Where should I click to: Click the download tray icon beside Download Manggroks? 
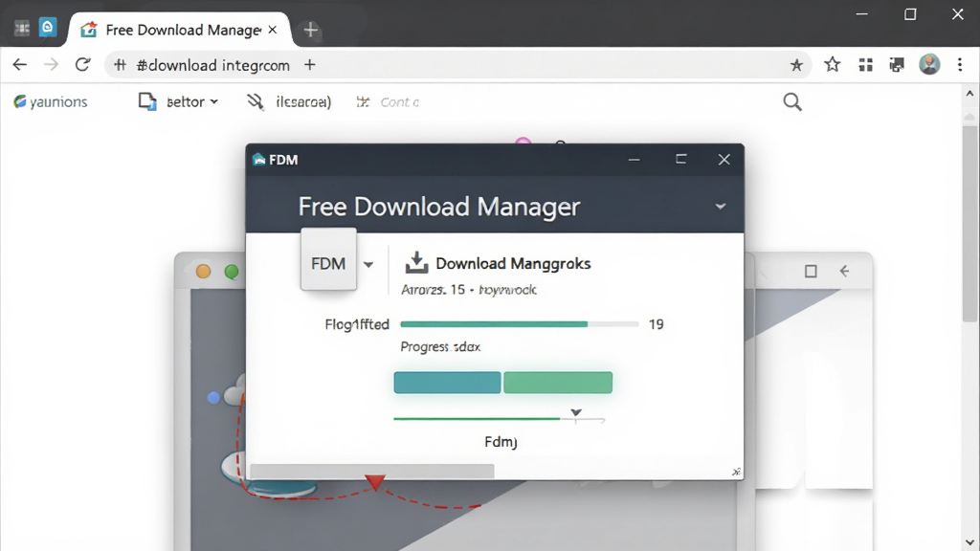416,263
